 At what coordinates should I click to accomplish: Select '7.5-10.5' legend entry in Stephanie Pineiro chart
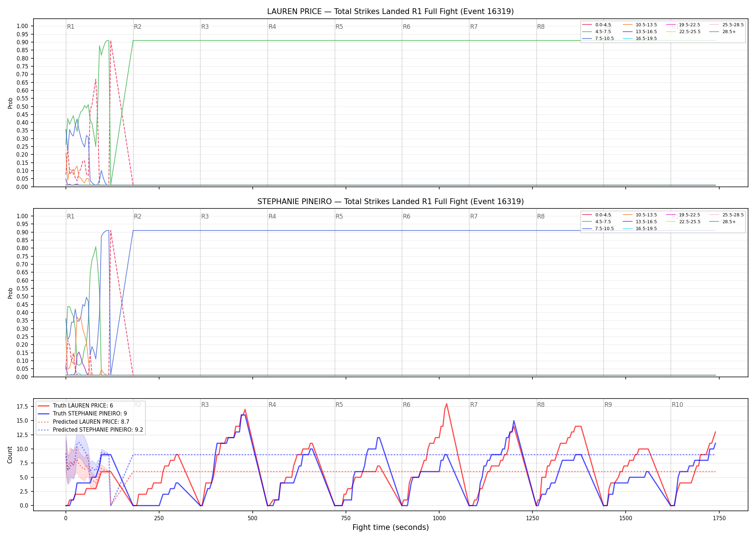598,229
